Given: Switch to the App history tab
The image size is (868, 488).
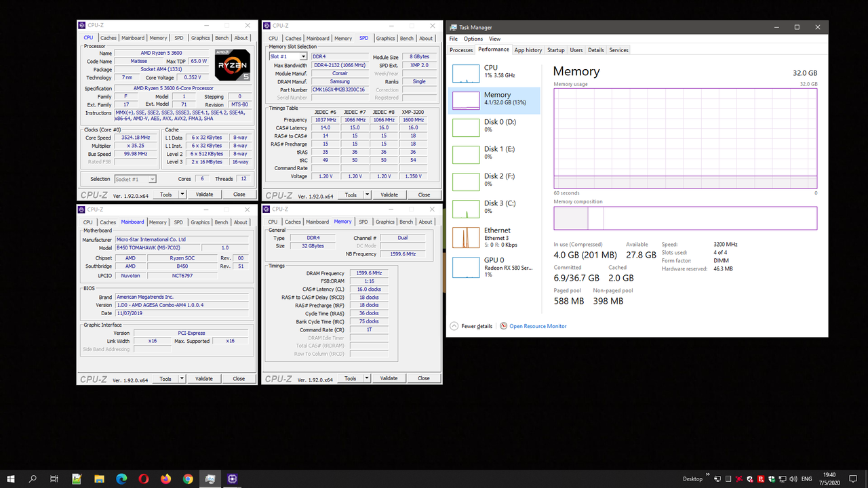Looking at the screenshot, I should (x=528, y=49).
